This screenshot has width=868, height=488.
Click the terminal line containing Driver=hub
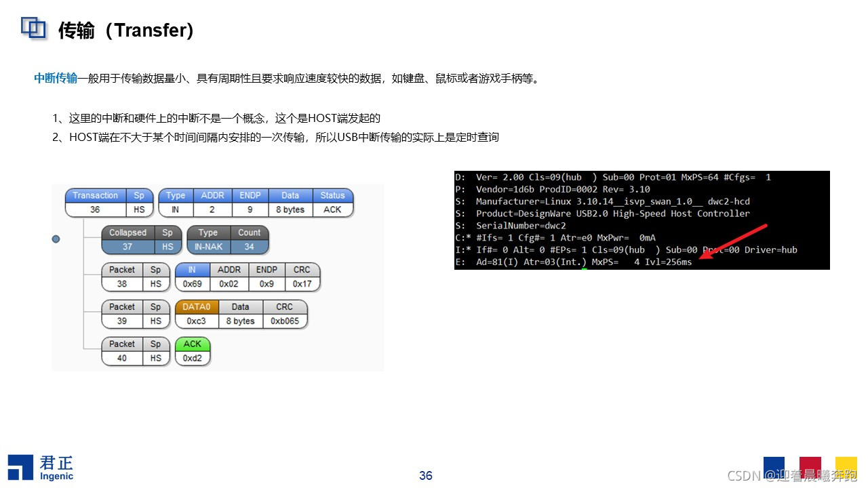627,250
